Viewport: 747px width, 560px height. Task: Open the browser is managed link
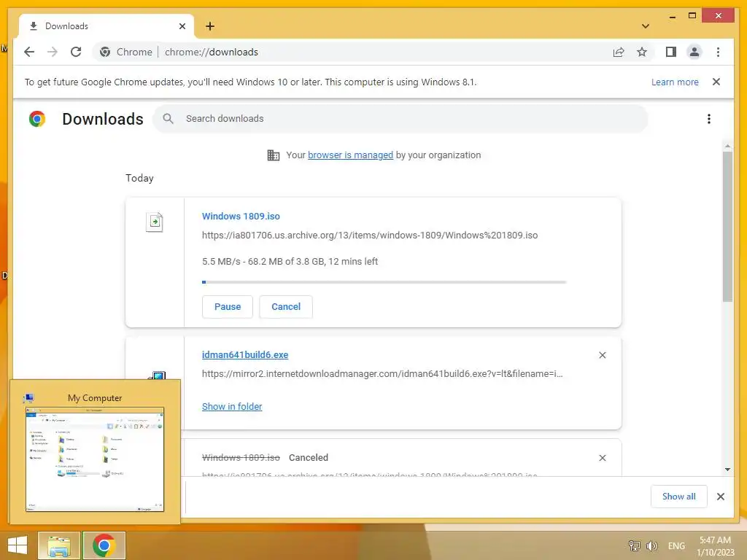tap(351, 155)
